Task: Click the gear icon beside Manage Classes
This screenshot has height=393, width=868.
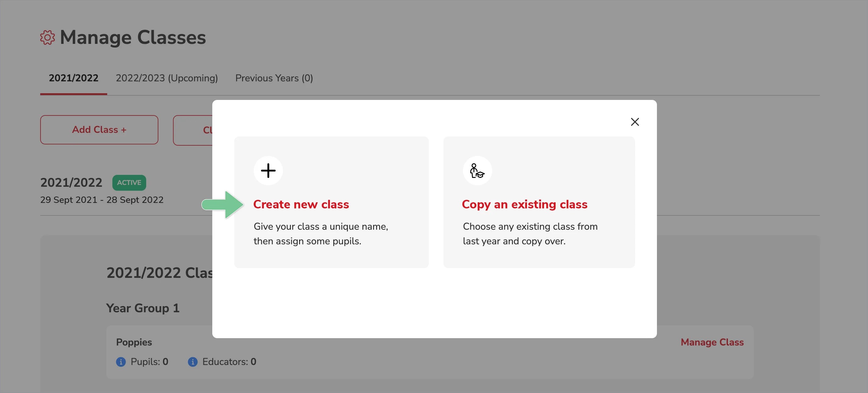Action: pyautogui.click(x=48, y=37)
